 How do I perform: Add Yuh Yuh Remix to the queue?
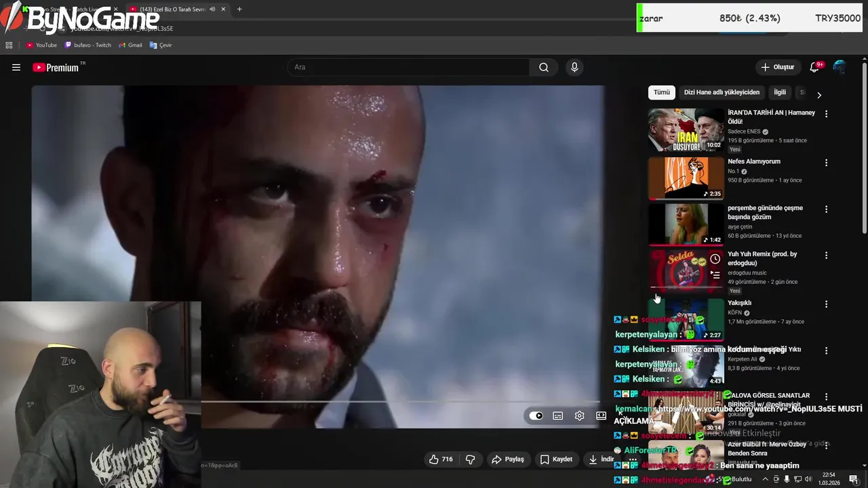715,274
